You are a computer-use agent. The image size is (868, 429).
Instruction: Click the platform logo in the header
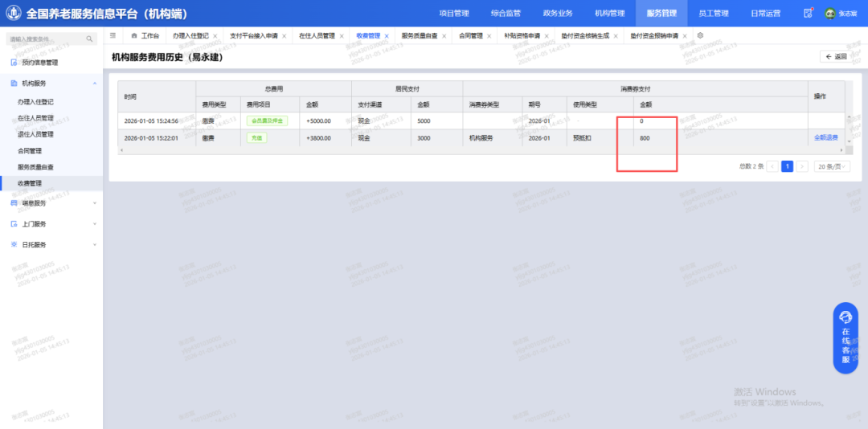click(14, 13)
